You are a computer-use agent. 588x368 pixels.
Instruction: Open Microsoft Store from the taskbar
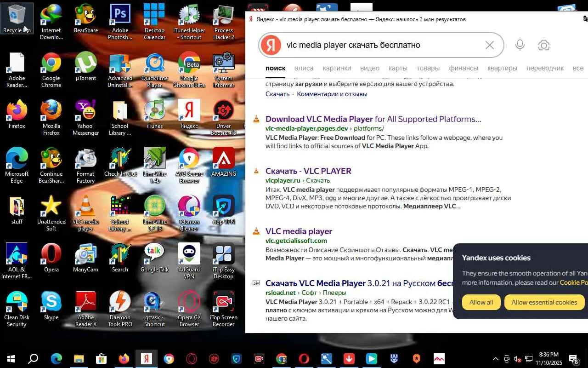[101, 359]
